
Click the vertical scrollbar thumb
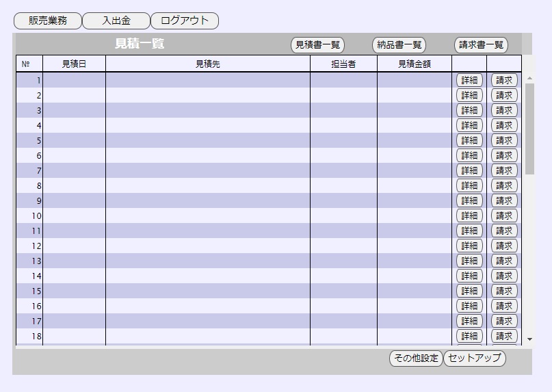coord(529,129)
